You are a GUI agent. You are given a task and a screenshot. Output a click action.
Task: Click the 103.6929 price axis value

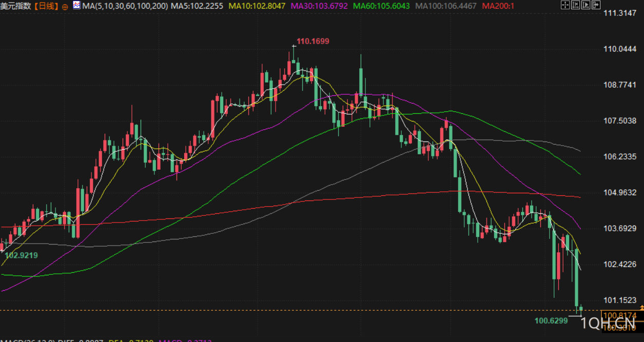click(x=620, y=228)
